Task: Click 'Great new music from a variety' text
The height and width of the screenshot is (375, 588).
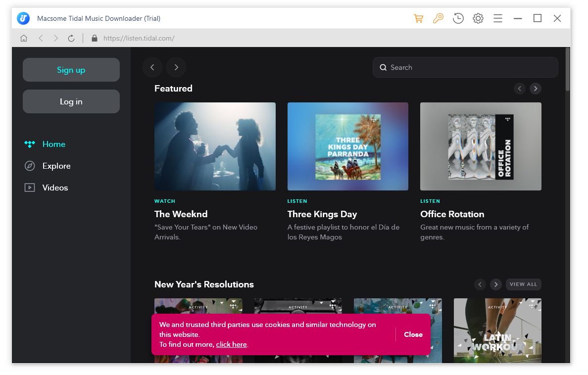Action: click(x=474, y=232)
